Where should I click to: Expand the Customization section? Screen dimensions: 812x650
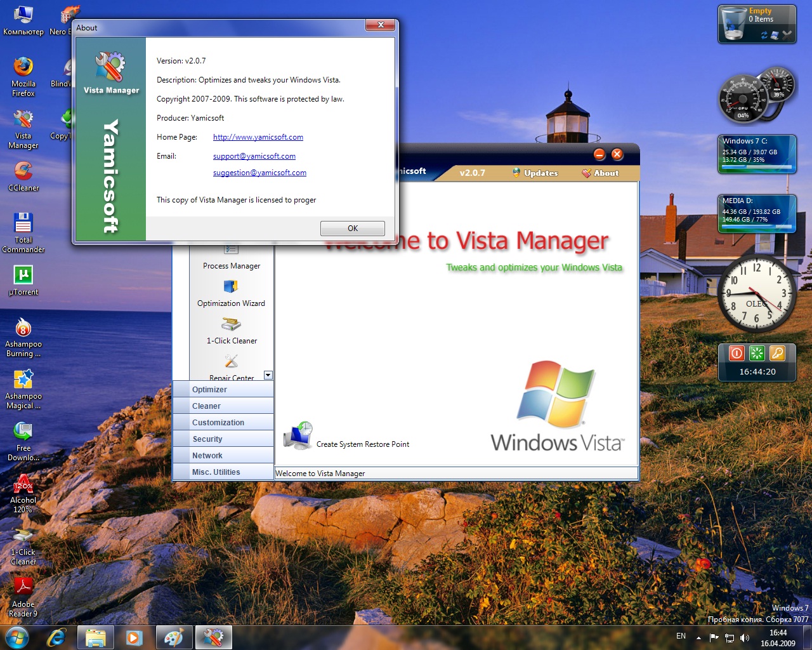(223, 423)
